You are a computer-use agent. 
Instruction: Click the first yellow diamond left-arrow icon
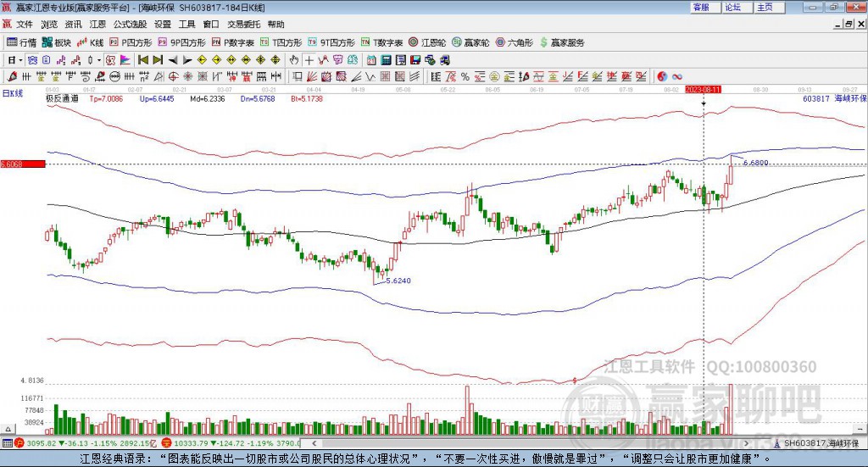pos(202,60)
